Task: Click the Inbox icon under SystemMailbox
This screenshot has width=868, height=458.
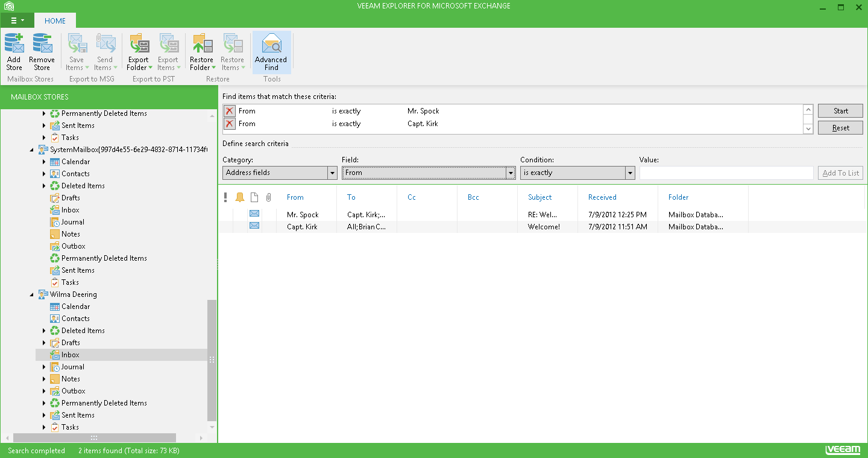Action: tap(55, 210)
